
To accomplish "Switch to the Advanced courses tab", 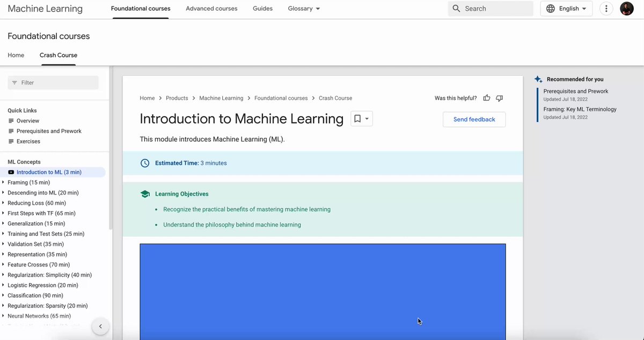I will 211,9.
